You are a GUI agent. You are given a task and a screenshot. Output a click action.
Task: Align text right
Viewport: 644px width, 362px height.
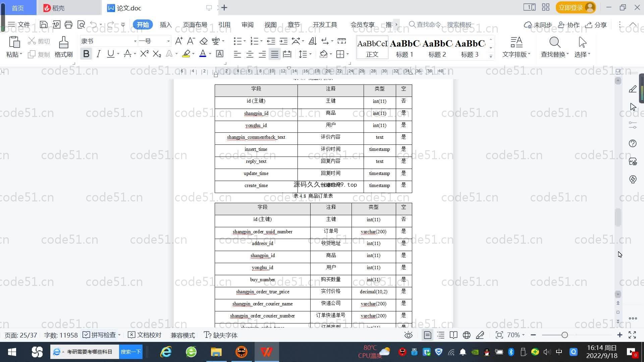pyautogui.click(x=262, y=54)
